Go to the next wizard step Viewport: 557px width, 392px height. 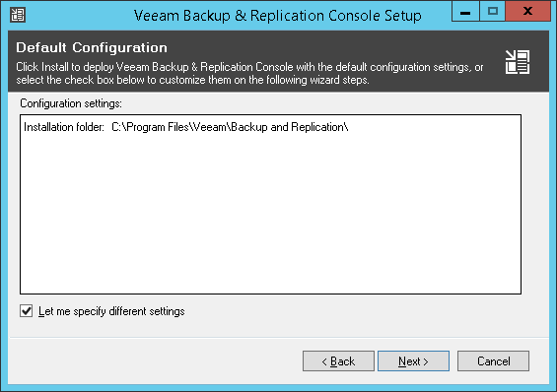tap(413, 361)
